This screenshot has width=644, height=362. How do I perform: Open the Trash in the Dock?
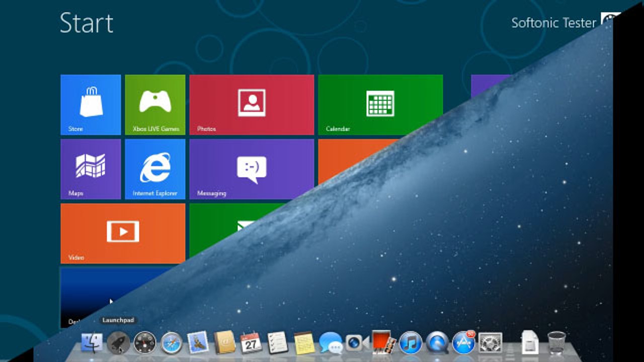pyautogui.click(x=556, y=343)
